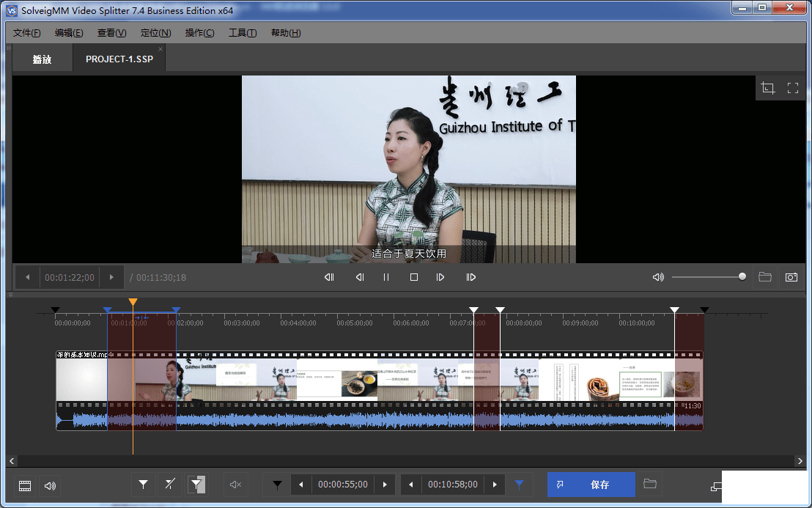812x508 pixels.
Task: Pause video playback
Action: 385,277
